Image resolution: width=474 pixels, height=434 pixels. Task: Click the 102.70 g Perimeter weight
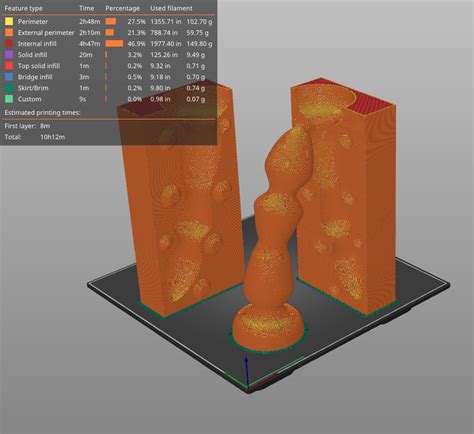point(199,22)
